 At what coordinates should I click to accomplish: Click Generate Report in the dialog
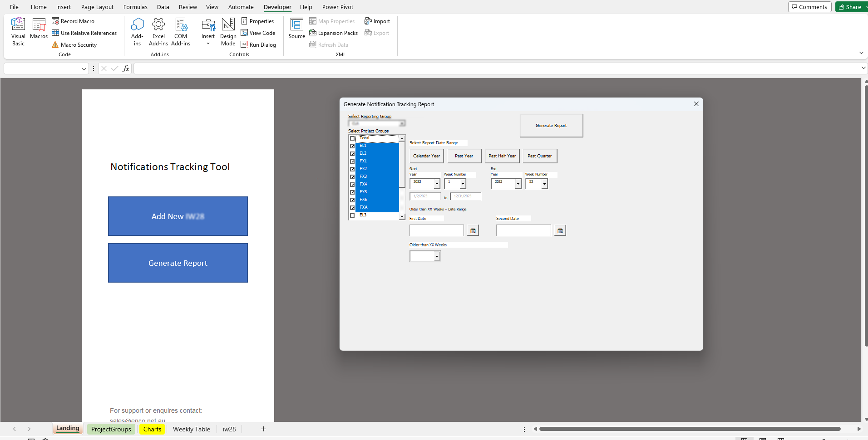[x=551, y=126]
